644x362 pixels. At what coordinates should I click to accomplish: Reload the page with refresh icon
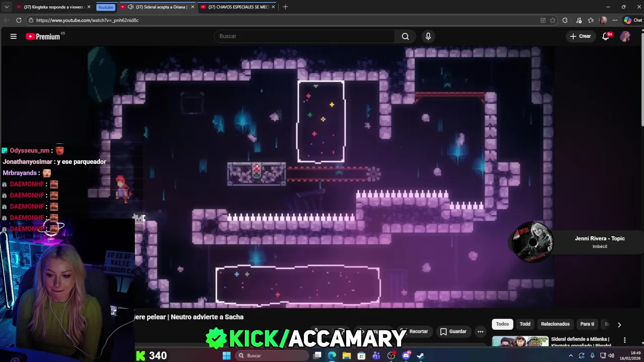click(19, 20)
